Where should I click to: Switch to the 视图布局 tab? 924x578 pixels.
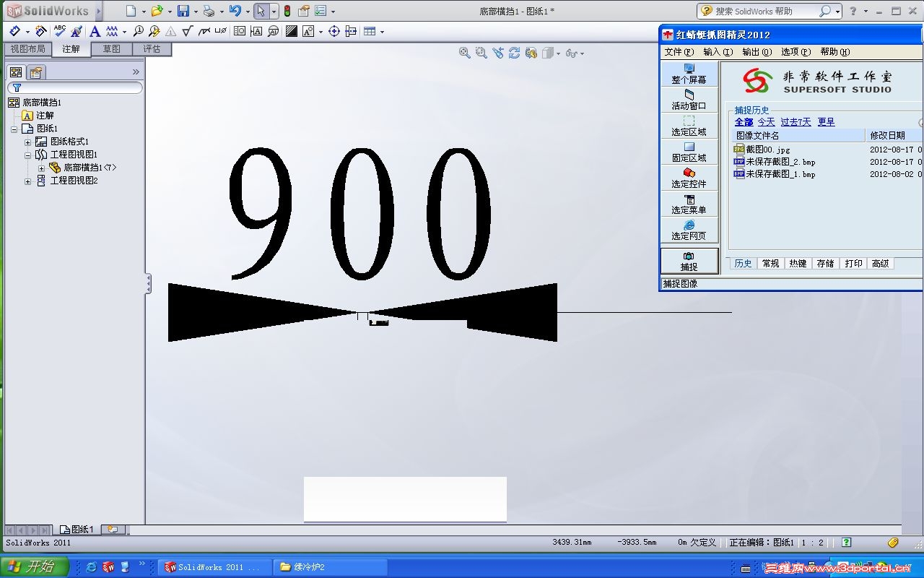[27, 49]
